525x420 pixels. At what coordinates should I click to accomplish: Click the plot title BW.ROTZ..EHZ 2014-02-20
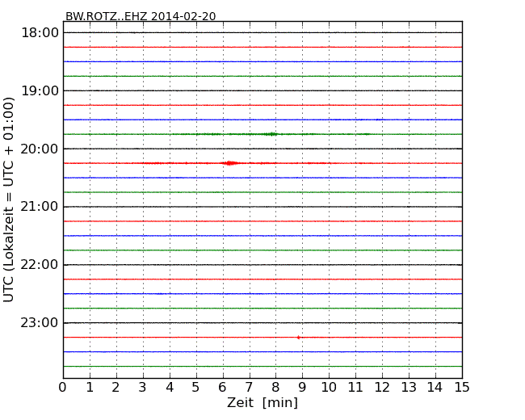tap(141, 16)
